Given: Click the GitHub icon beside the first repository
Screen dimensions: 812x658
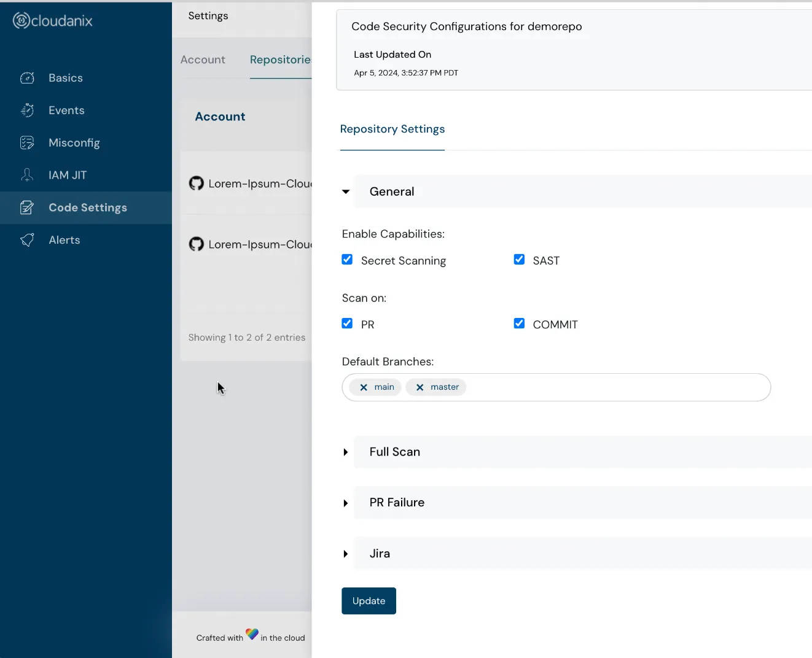Looking at the screenshot, I should [196, 183].
